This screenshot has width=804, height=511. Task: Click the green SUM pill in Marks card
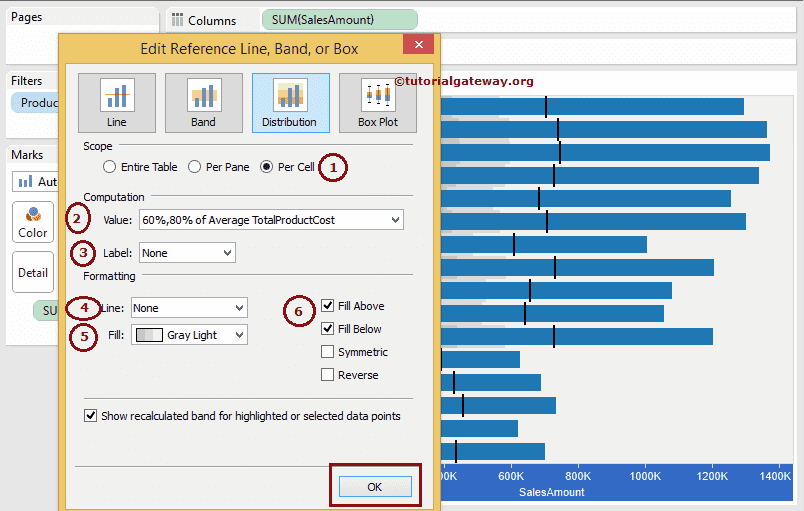coord(46,311)
